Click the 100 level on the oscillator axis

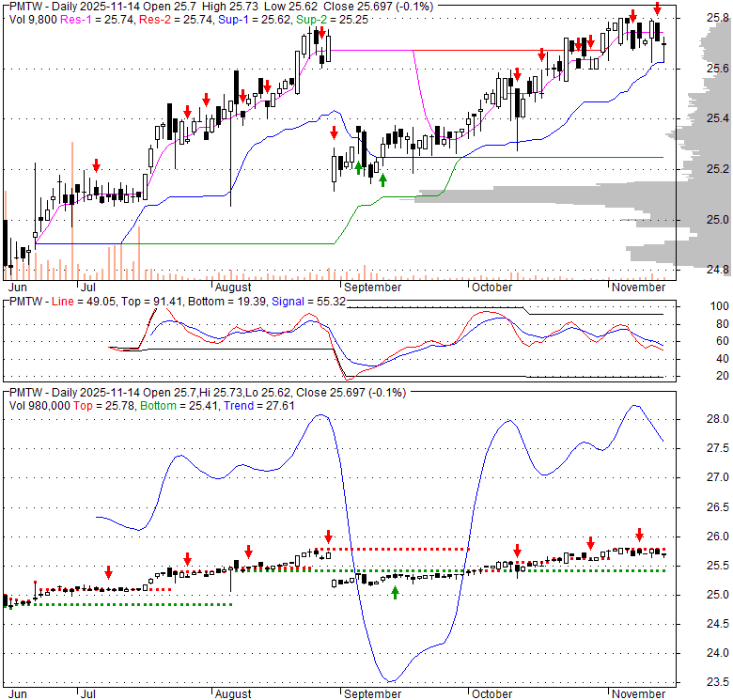click(x=720, y=306)
